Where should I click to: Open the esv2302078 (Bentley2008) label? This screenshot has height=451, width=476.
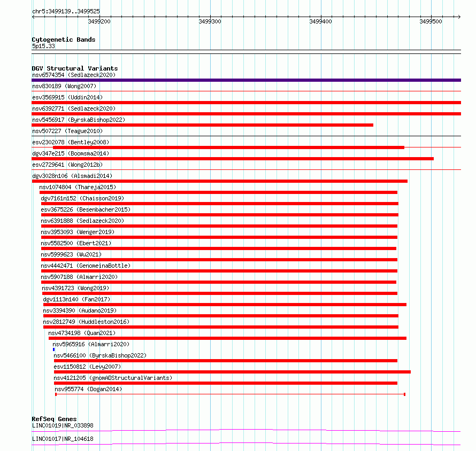[71, 142]
